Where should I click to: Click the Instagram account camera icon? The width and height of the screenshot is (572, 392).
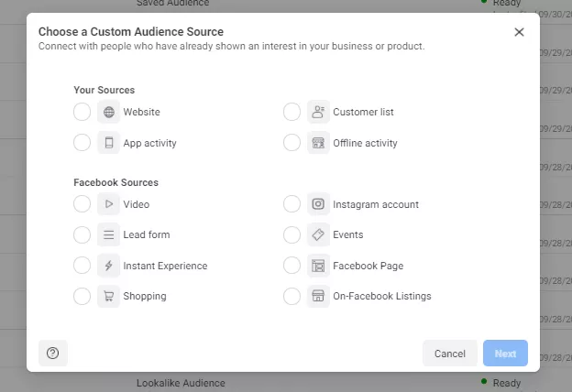(318, 204)
